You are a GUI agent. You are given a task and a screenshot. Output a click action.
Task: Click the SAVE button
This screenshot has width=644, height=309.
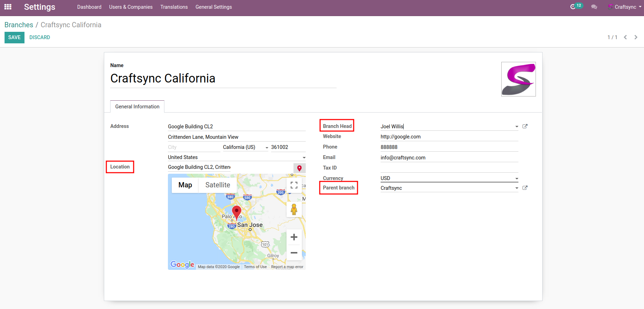click(14, 37)
